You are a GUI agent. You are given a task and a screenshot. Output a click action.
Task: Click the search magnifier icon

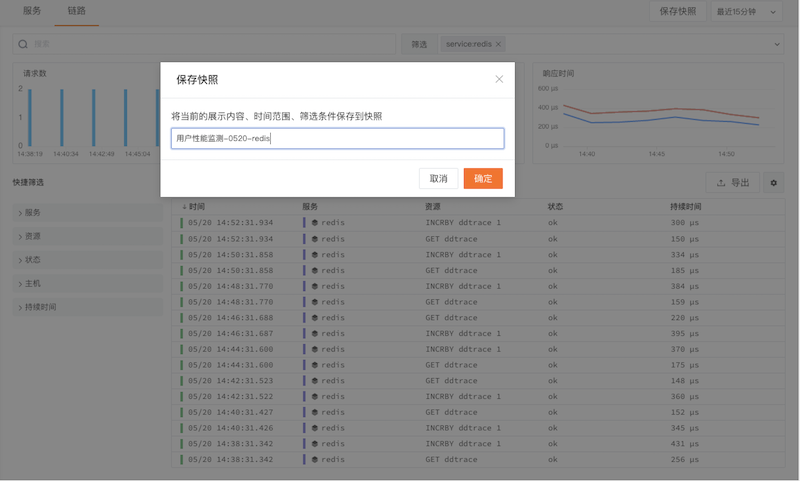pyautogui.click(x=23, y=44)
